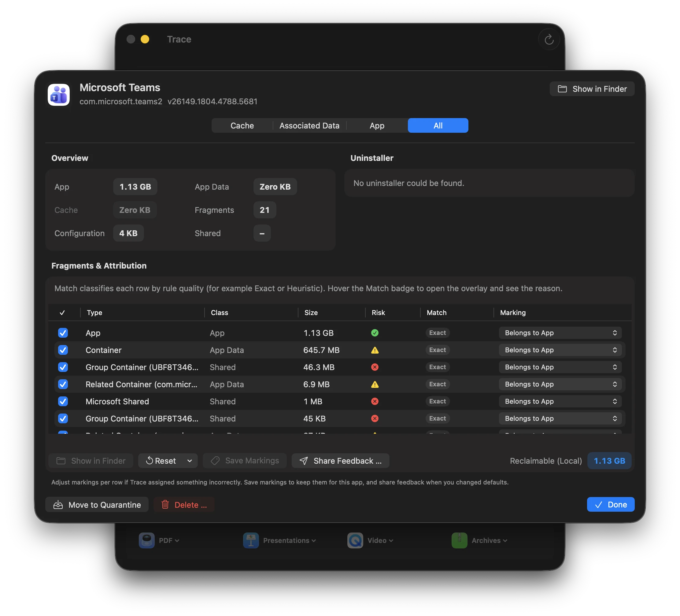Click the refresh icon in Trace window

point(549,39)
